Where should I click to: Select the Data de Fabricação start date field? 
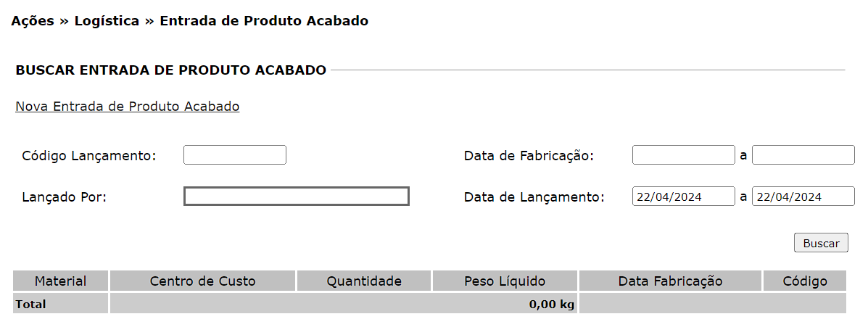point(683,155)
